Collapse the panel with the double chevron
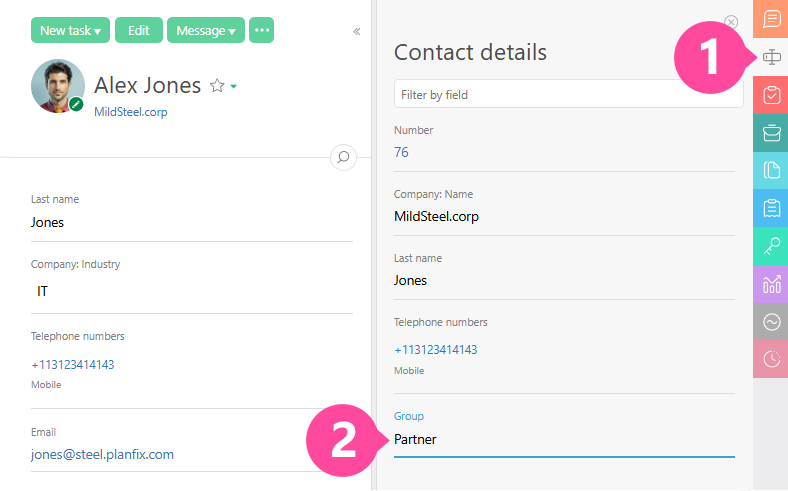Screen dimensions: 788x491 point(357,31)
